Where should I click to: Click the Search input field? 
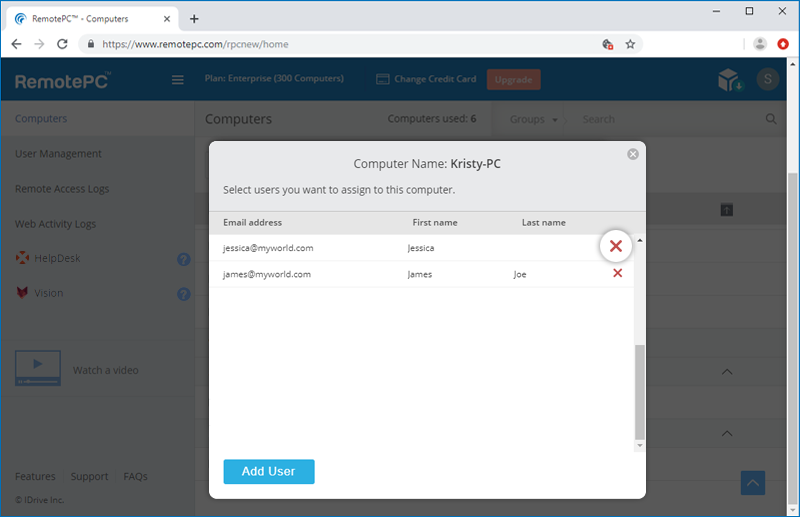point(668,119)
